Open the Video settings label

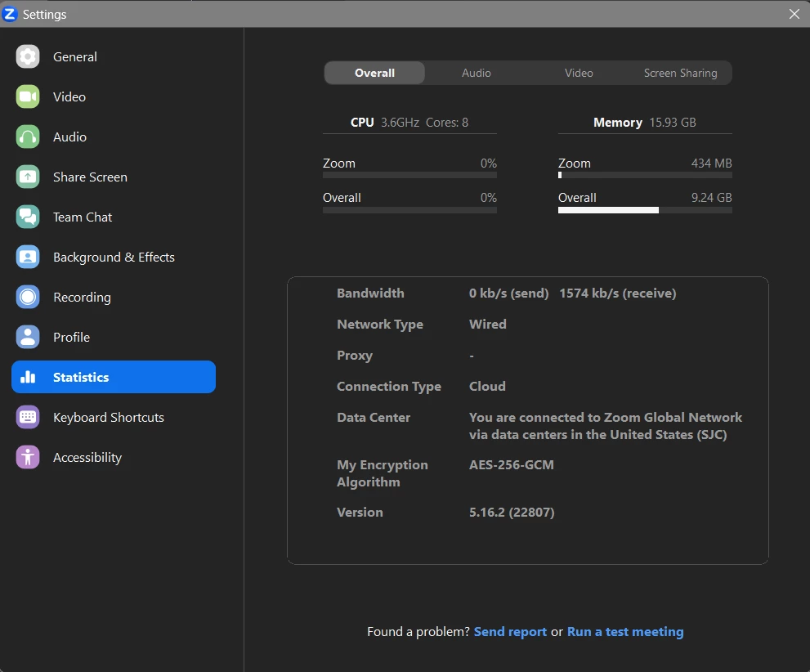click(69, 96)
